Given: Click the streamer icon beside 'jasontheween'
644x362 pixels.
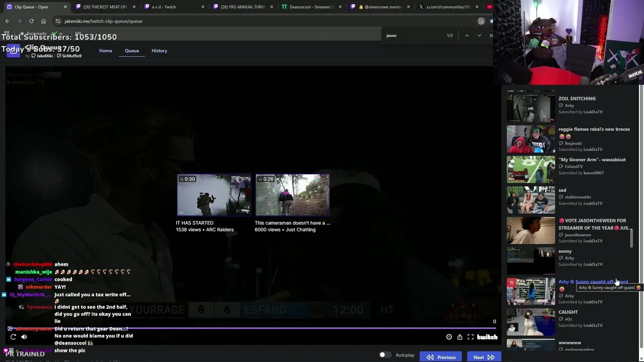Looking at the screenshot, I should (561, 235).
